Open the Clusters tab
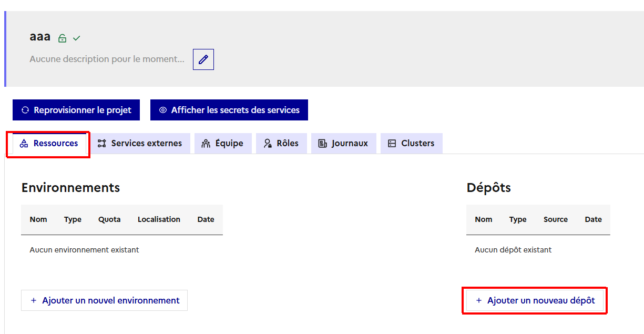Screen dimensions: 644x334 411,143
